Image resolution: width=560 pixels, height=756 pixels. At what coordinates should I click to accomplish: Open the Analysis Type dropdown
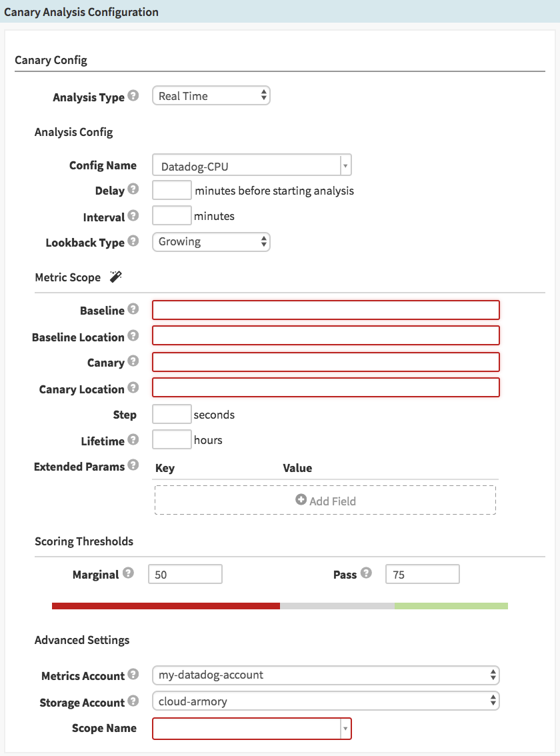pos(211,96)
